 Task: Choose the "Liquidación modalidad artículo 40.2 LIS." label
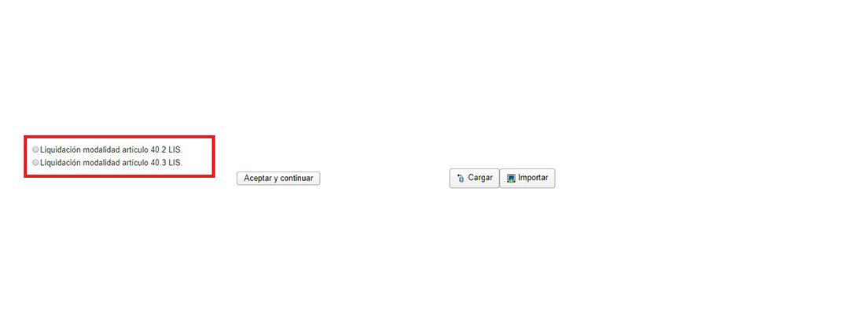[x=112, y=149]
